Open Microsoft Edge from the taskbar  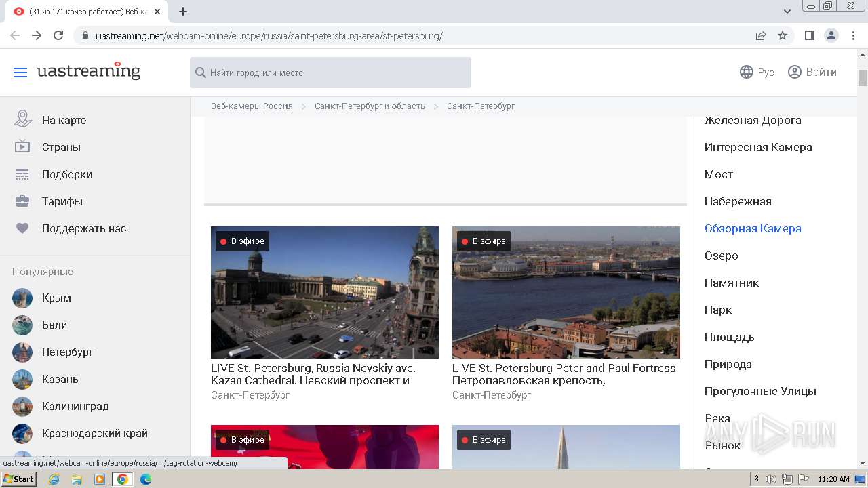pyautogui.click(x=146, y=479)
